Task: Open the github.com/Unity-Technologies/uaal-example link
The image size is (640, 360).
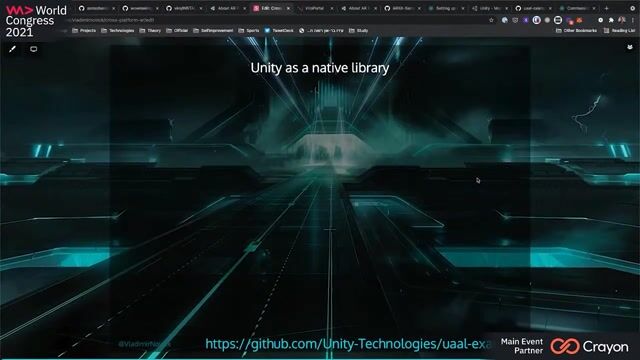Action: coord(348,344)
